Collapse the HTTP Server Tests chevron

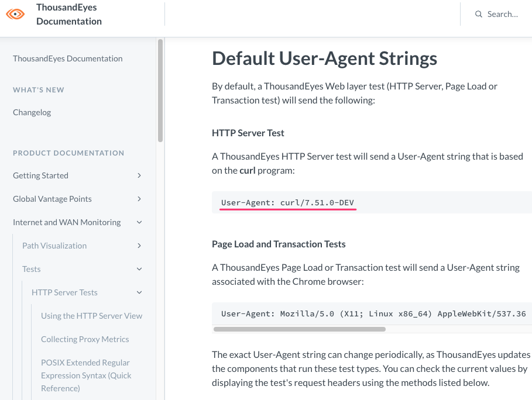tap(139, 292)
